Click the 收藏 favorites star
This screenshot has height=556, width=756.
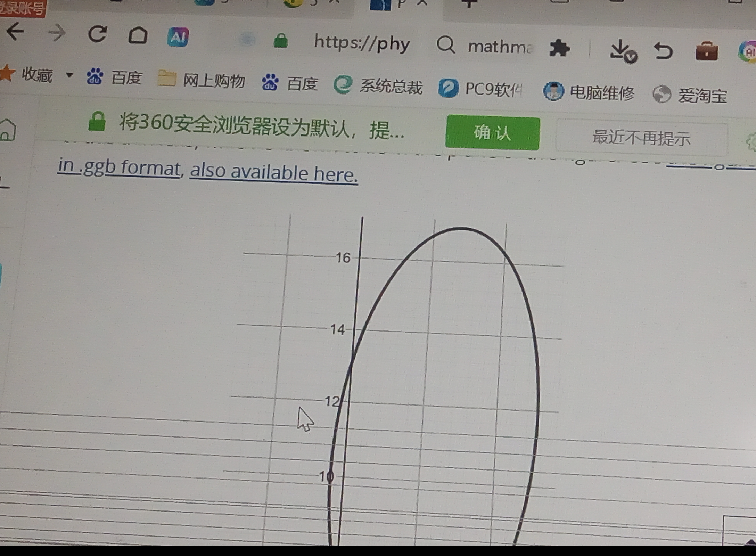click(x=7, y=73)
